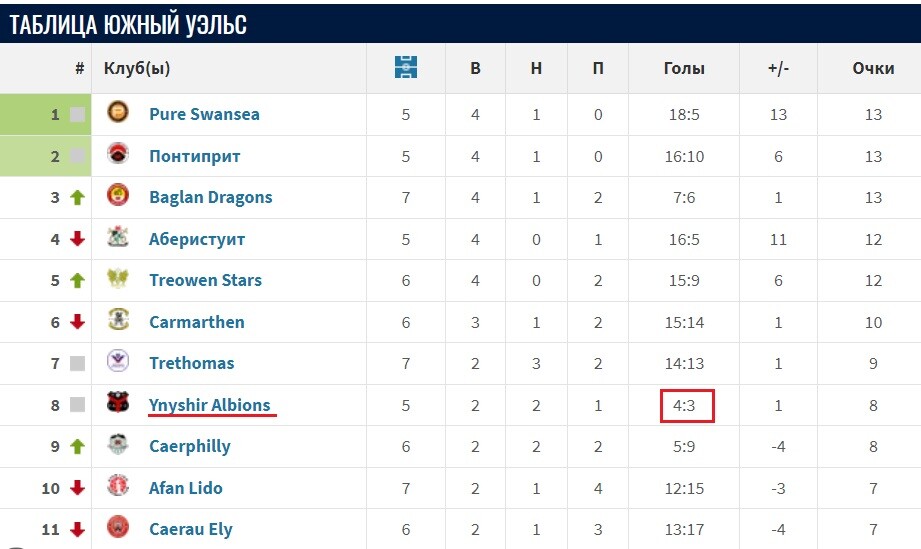921x549 pixels.
Task: Click the Очки column header
Action: [873, 69]
